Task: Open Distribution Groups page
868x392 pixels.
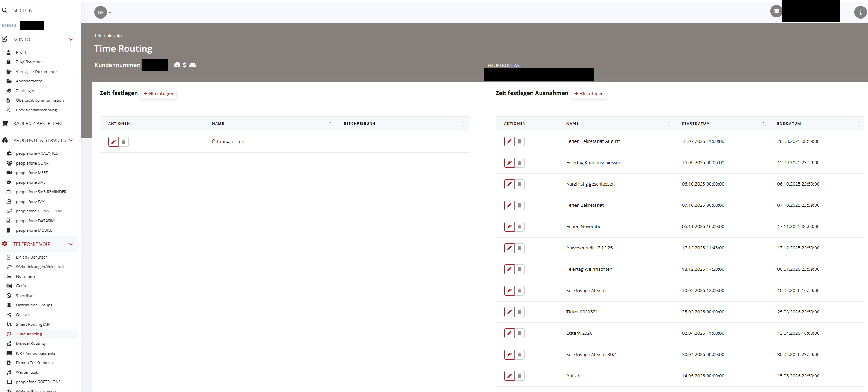Action: (x=34, y=305)
